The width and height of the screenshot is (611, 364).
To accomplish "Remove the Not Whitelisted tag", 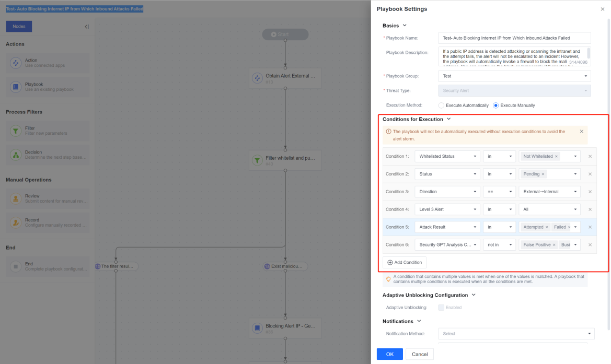I will tap(556, 157).
